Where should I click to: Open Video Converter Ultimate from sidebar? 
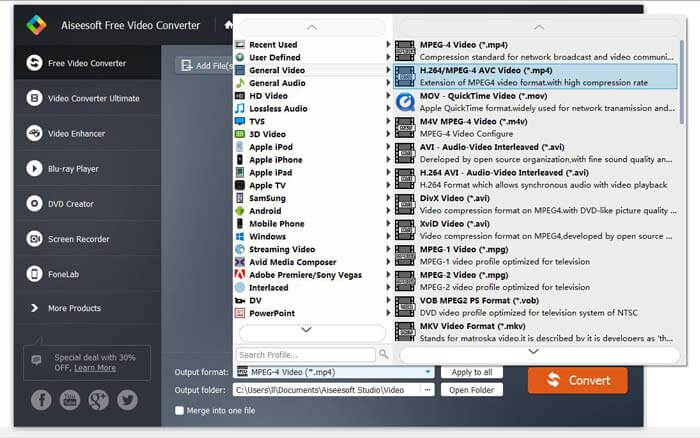[x=88, y=98]
